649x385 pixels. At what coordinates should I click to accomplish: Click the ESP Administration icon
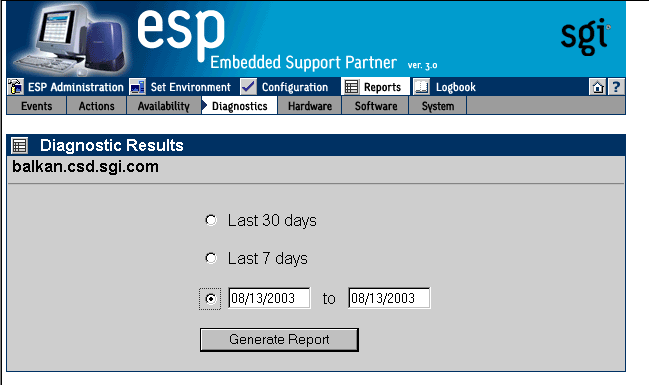click(15, 87)
